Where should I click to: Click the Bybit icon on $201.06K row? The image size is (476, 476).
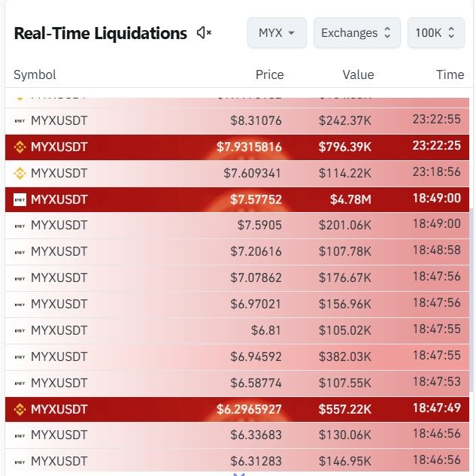point(20,226)
